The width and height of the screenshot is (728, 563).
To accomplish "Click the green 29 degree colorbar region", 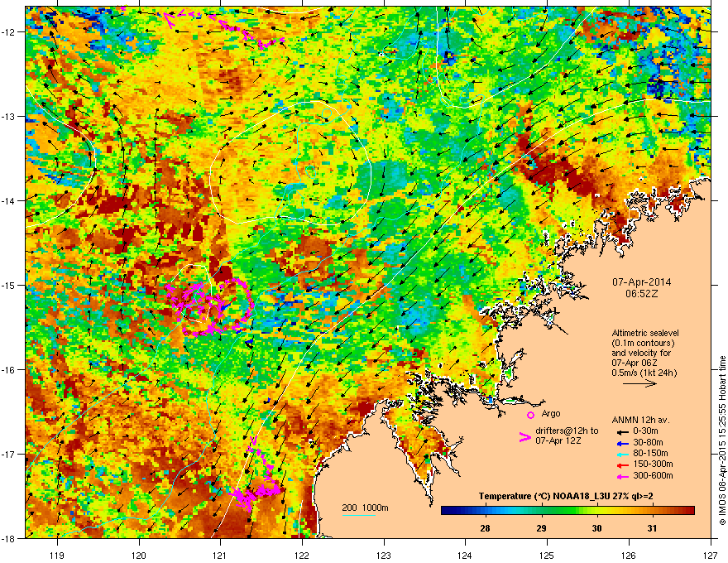I will tap(541, 511).
